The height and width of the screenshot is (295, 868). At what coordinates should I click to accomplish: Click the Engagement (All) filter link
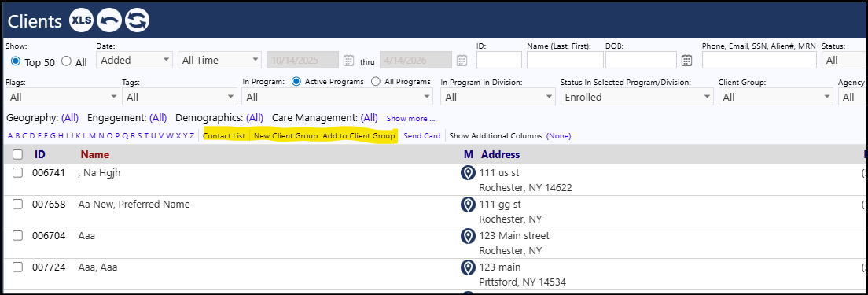tap(158, 118)
